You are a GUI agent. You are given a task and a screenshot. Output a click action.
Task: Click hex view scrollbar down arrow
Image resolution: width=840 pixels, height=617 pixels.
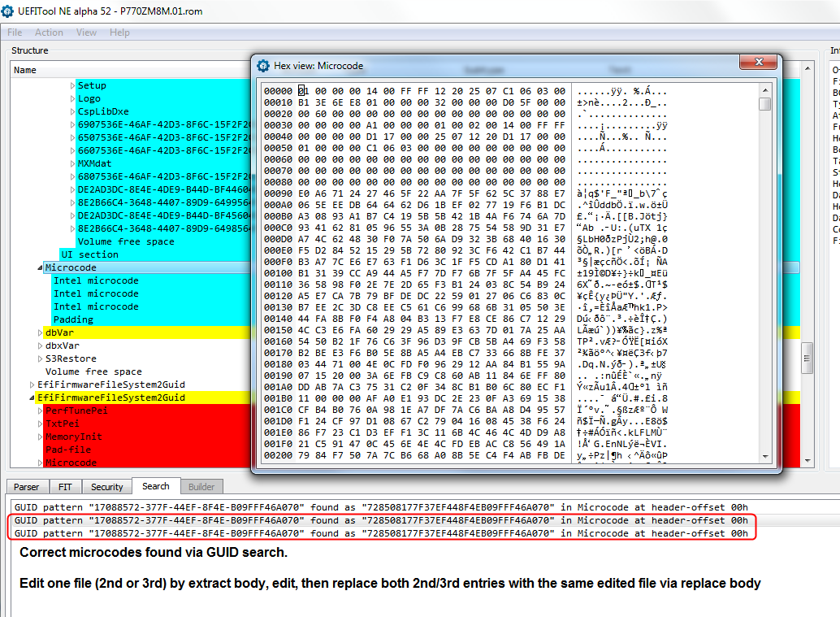765,456
